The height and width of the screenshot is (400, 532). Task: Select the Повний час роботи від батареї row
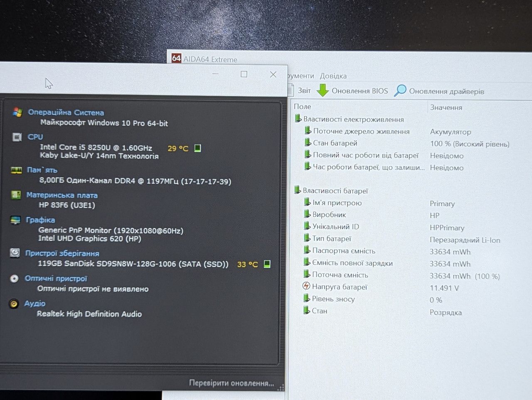[x=362, y=155]
